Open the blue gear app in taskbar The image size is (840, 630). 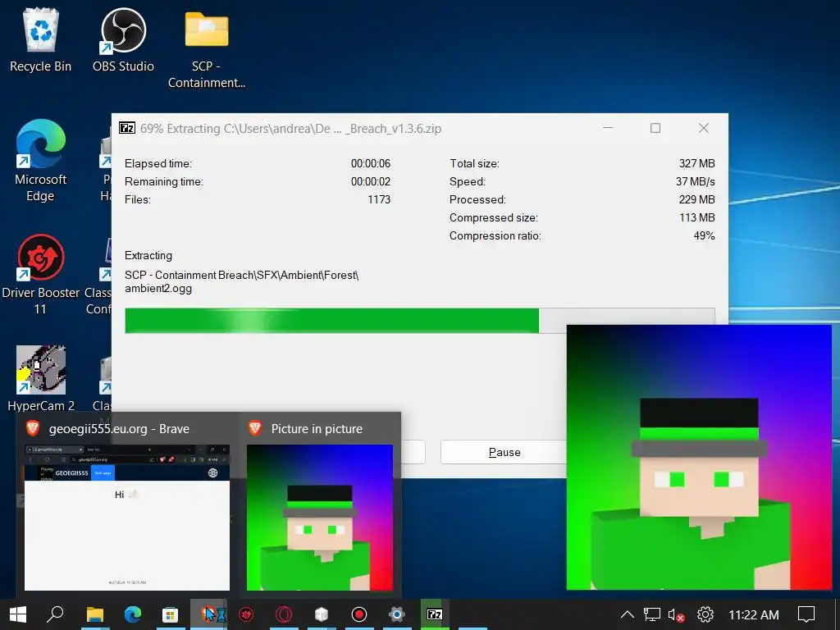click(397, 614)
